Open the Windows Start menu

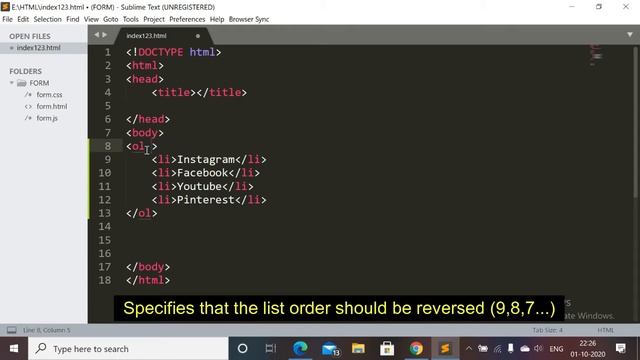pyautogui.click(x=14, y=349)
